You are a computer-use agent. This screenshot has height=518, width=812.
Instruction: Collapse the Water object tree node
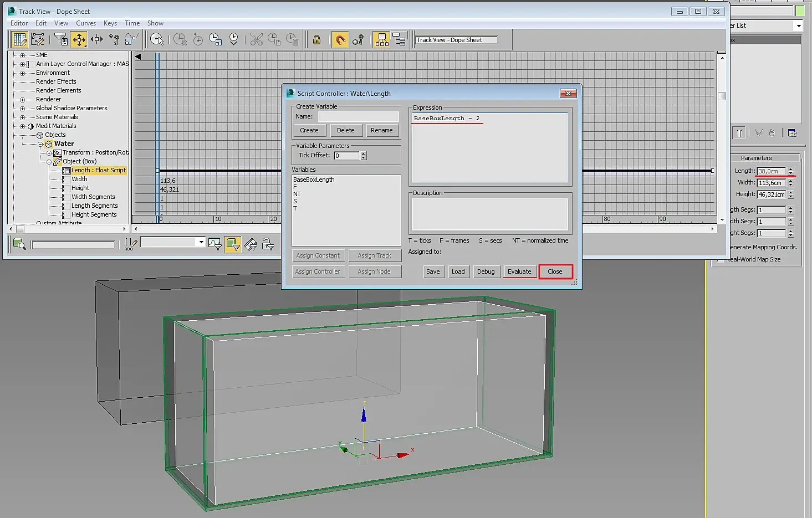(x=40, y=144)
